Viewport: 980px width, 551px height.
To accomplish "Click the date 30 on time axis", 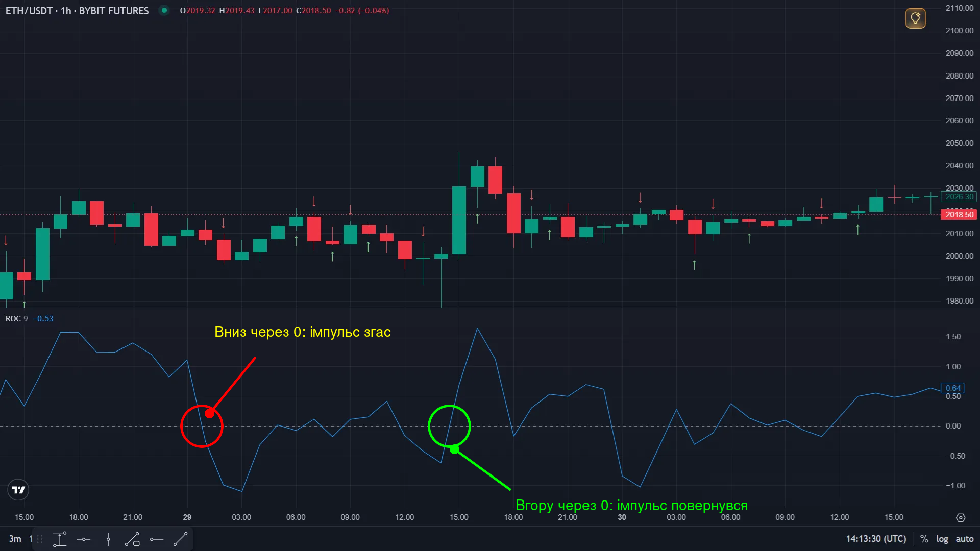I will coord(622,517).
